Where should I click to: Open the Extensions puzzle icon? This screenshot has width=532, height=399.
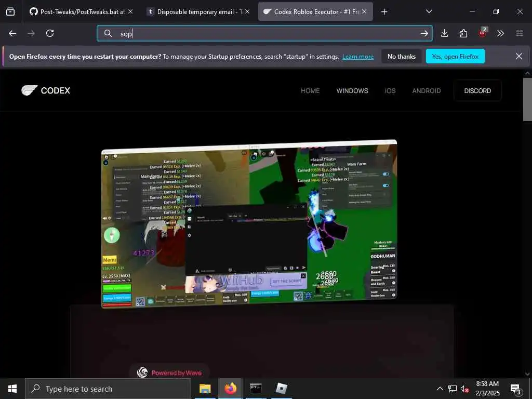click(463, 33)
